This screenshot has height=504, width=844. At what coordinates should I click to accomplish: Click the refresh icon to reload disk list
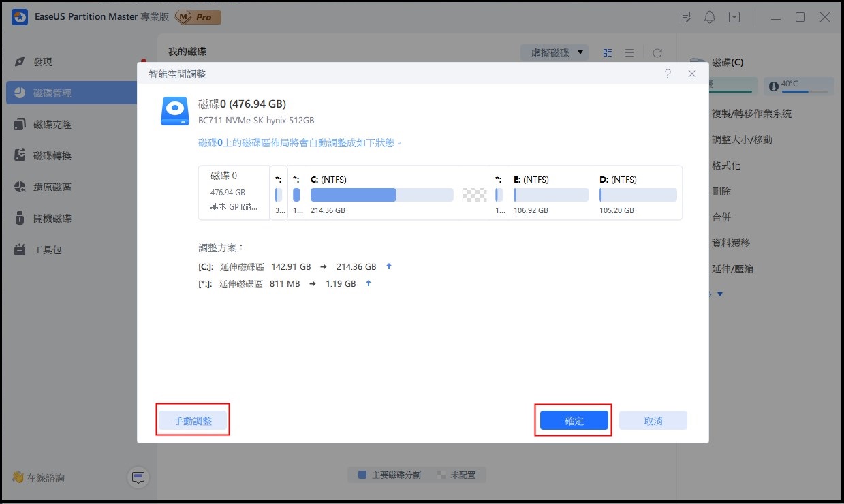657,52
